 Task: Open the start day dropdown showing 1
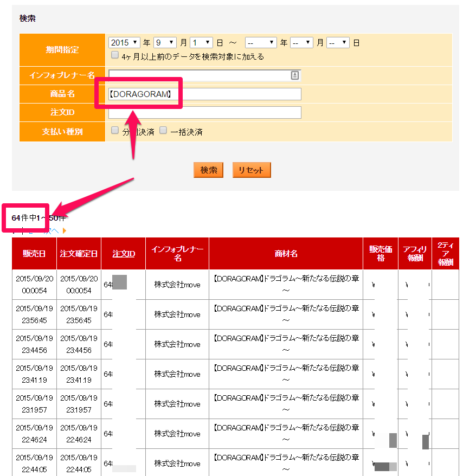point(201,42)
